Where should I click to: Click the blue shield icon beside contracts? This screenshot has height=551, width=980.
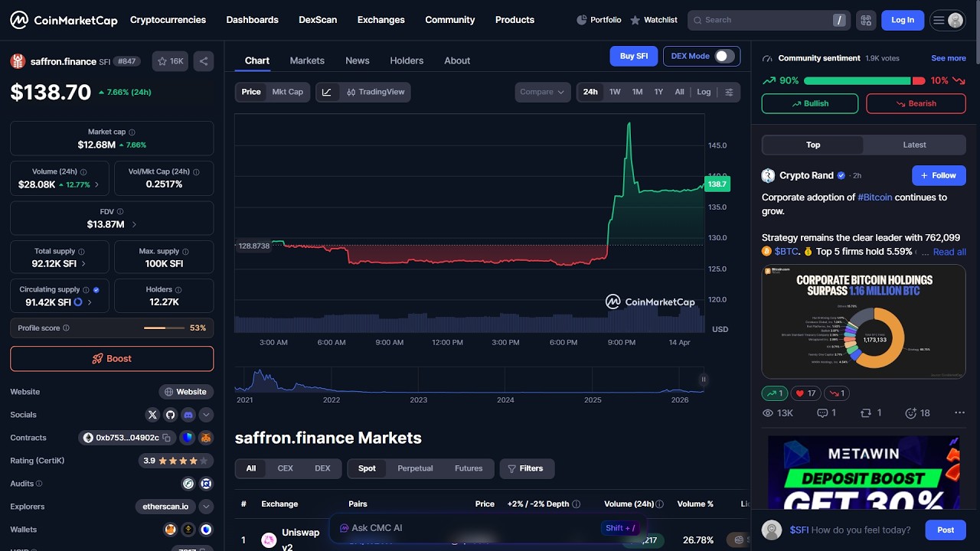pyautogui.click(x=188, y=438)
